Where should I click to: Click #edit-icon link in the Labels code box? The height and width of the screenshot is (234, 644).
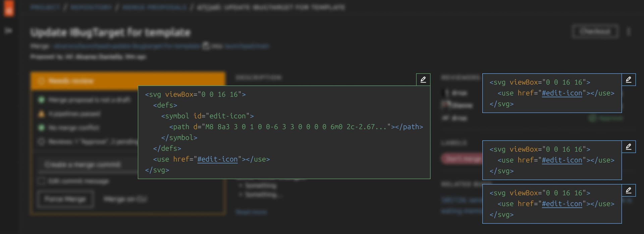coord(562,160)
